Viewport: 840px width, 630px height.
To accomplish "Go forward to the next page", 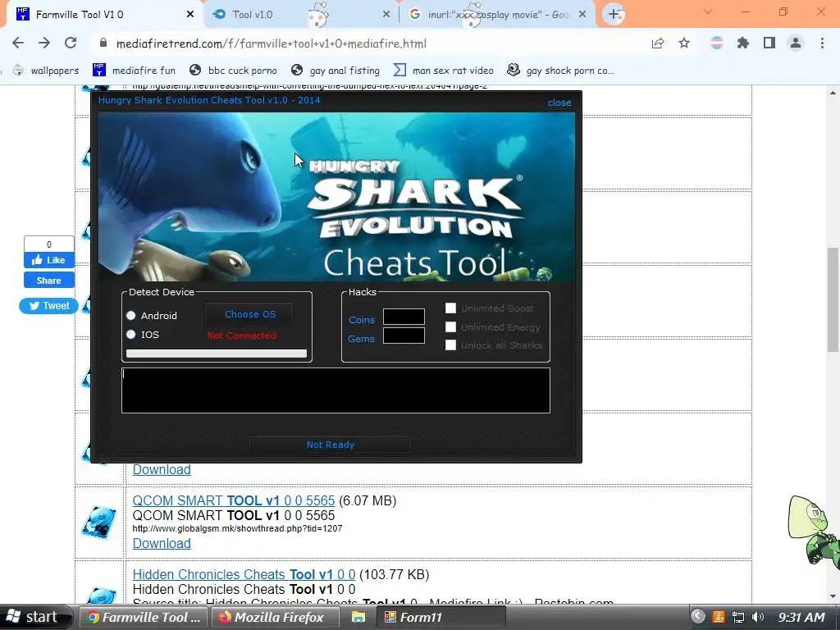I will pos(44,43).
